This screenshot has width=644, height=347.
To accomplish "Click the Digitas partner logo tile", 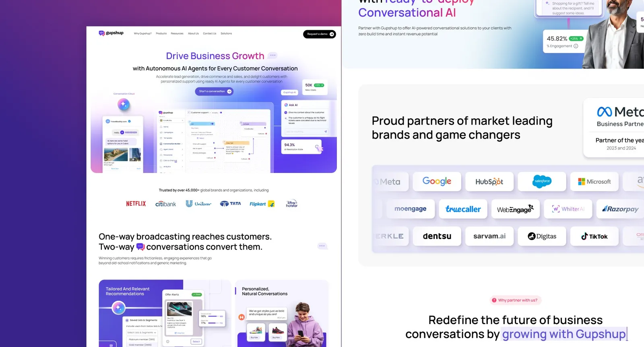I will click(542, 236).
